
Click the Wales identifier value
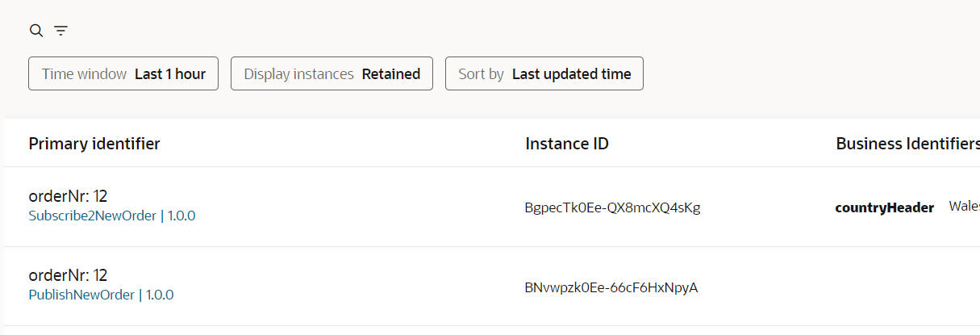[x=965, y=207]
